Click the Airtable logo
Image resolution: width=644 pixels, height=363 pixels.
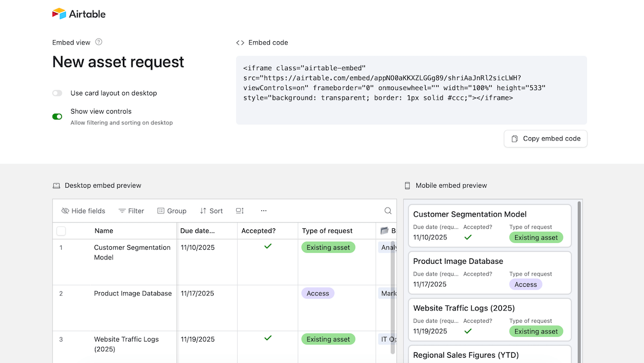[78, 14]
